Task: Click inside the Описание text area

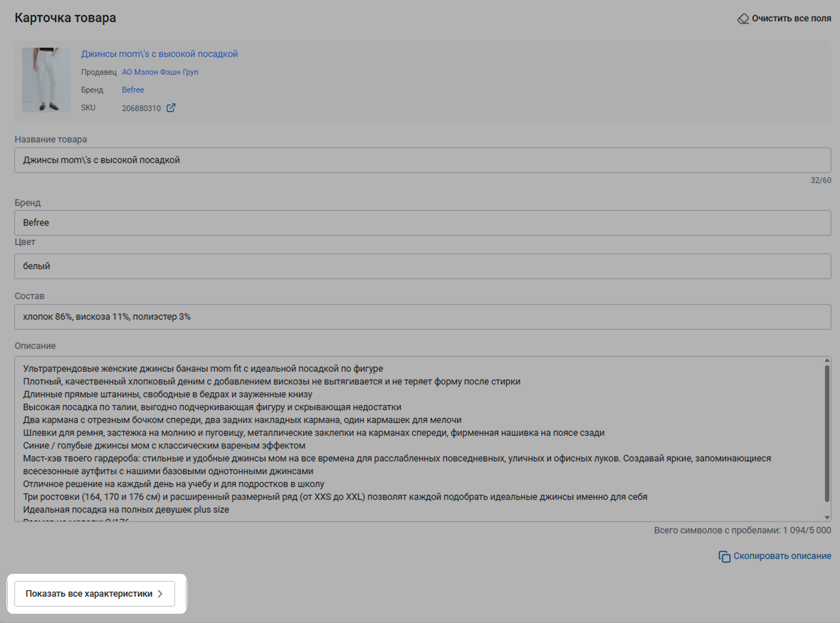Action: click(415, 438)
